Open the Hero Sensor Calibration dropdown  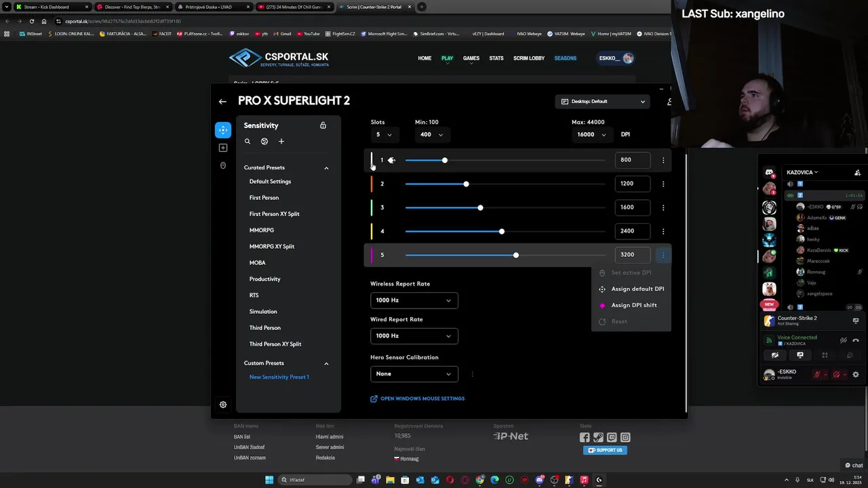[x=414, y=373]
